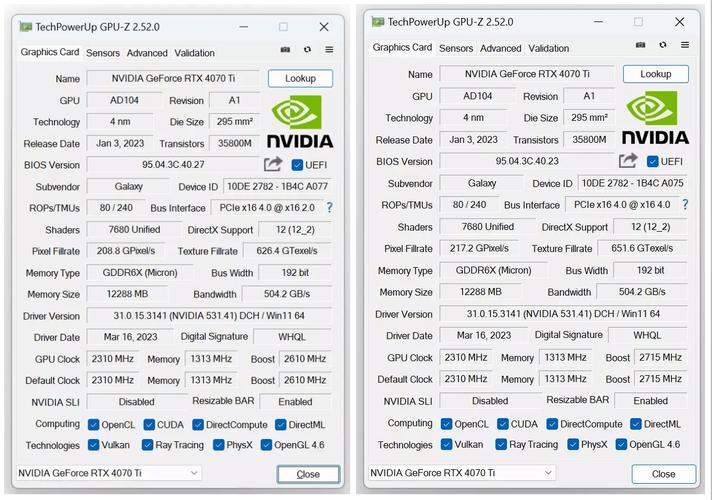Click the NVIDIA logo in right GPU-Z window
The width and height of the screenshot is (712, 500).
pos(655,118)
